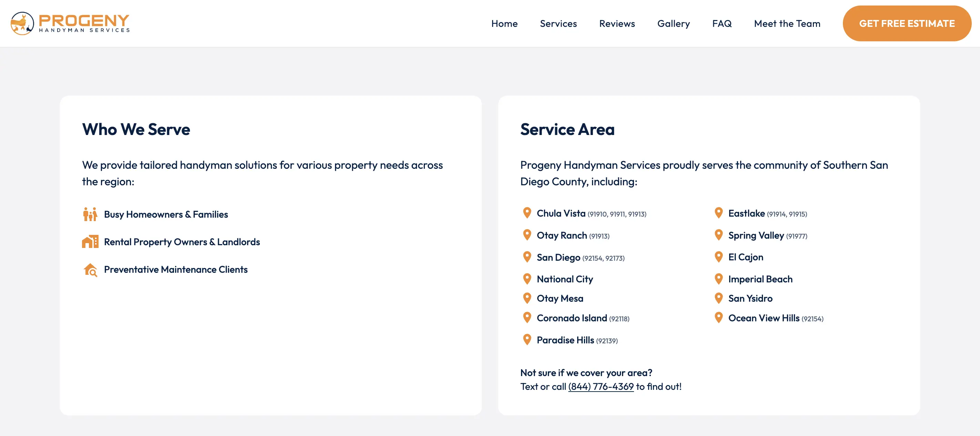The width and height of the screenshot is (980, 436).
Task: Click the zip code 92118
Action: point(619,319)
